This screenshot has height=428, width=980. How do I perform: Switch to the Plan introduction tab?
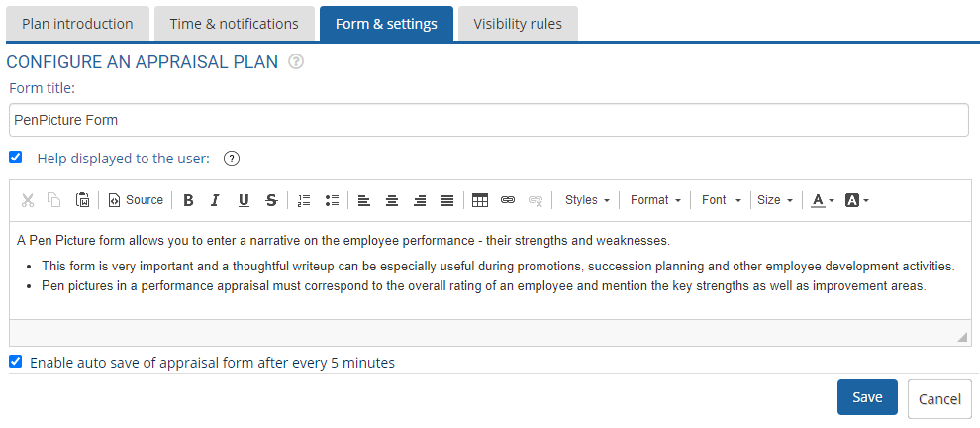[77, 24]
